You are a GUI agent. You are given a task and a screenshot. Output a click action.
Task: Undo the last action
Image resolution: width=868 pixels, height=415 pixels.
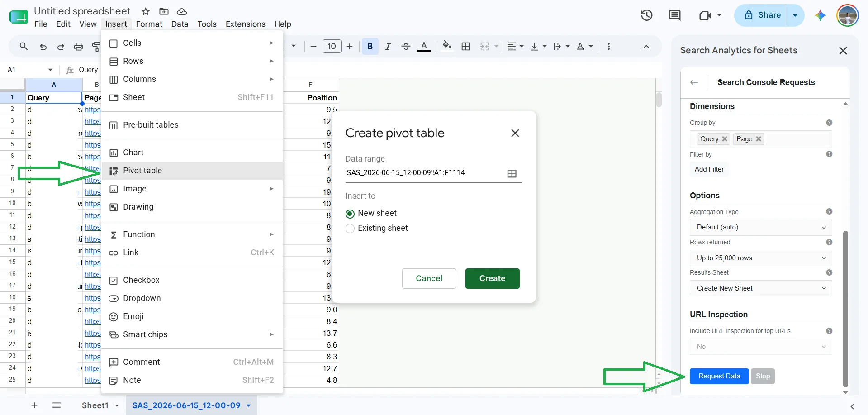pos(43,46)
